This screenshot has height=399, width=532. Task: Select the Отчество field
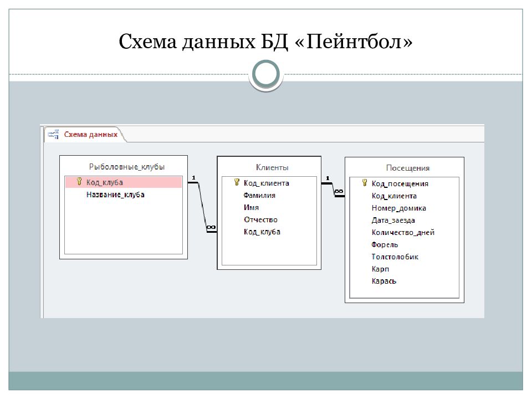click(x=260, y=220)
